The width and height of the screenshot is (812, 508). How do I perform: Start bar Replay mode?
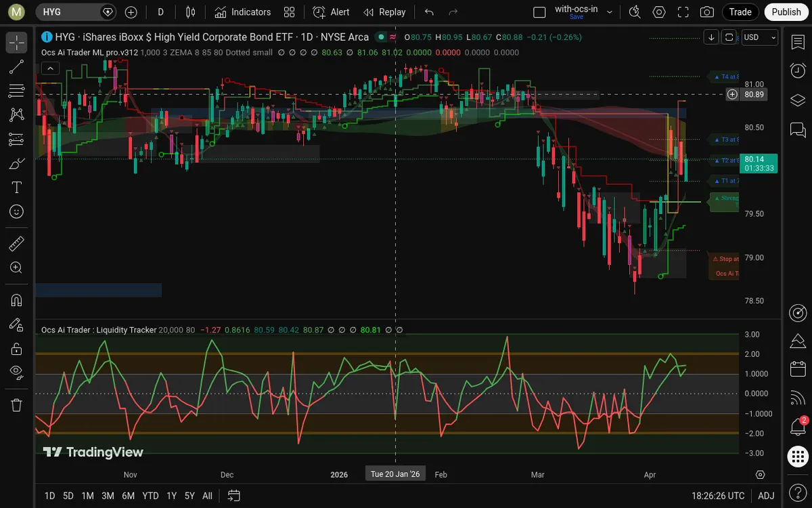(x=384, y=12)
